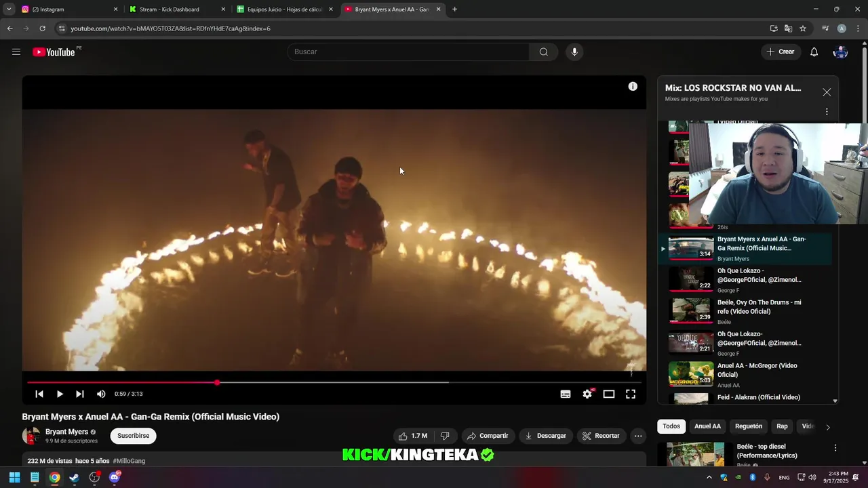Bookmark this page with star icon

803,28
